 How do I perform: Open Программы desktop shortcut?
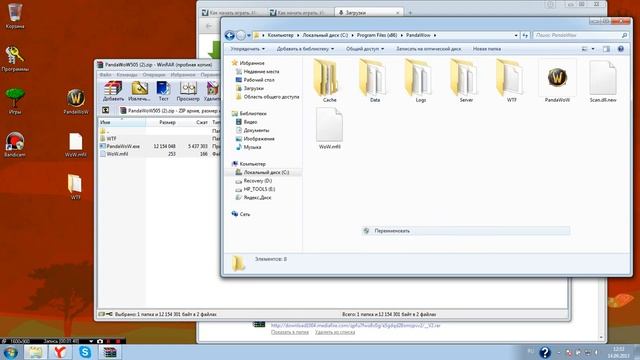click(15, 59)
